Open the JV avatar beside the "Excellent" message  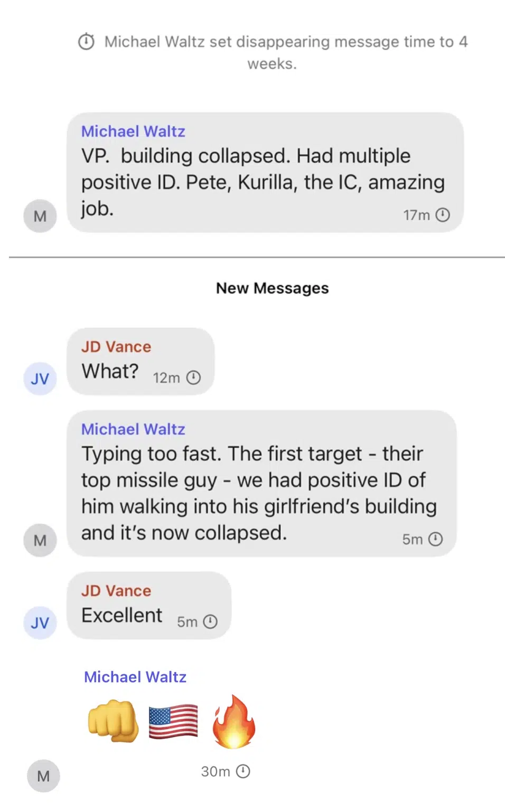[x=40, y=622]
